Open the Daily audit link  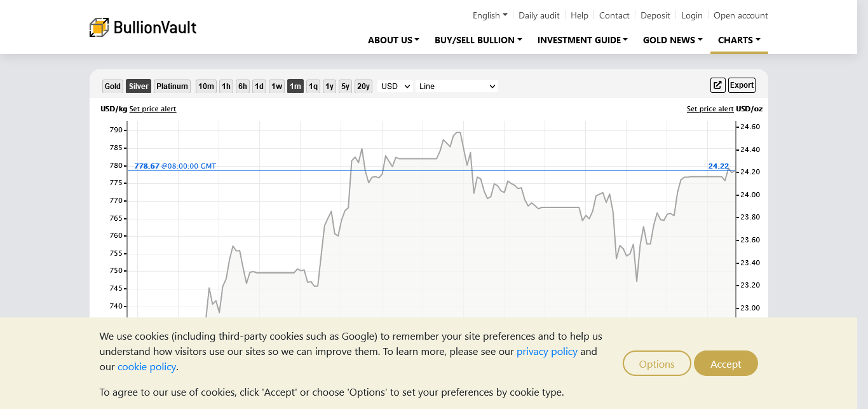[539, 15]
